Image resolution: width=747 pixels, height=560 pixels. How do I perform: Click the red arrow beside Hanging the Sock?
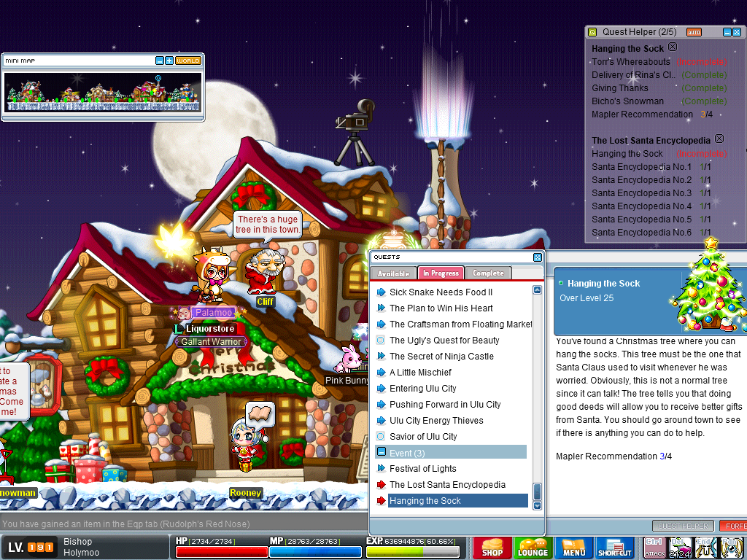pyautogui.click(x=381, y=500)
